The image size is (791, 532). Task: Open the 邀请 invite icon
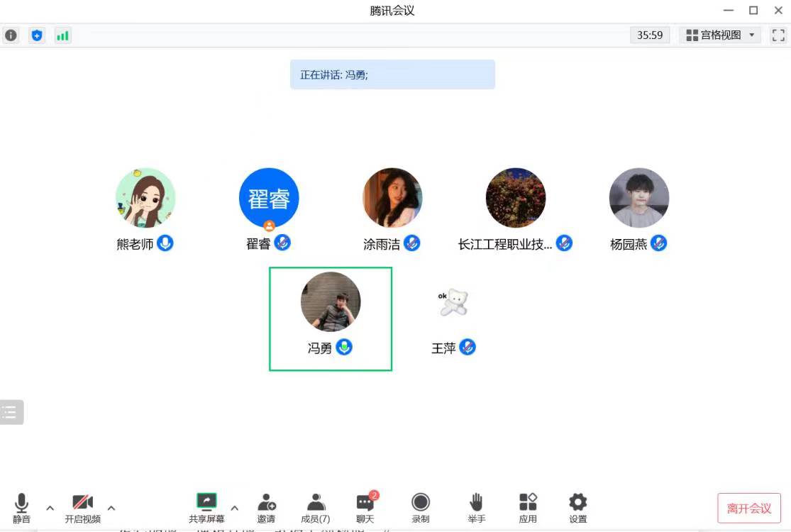click(266, 508)
